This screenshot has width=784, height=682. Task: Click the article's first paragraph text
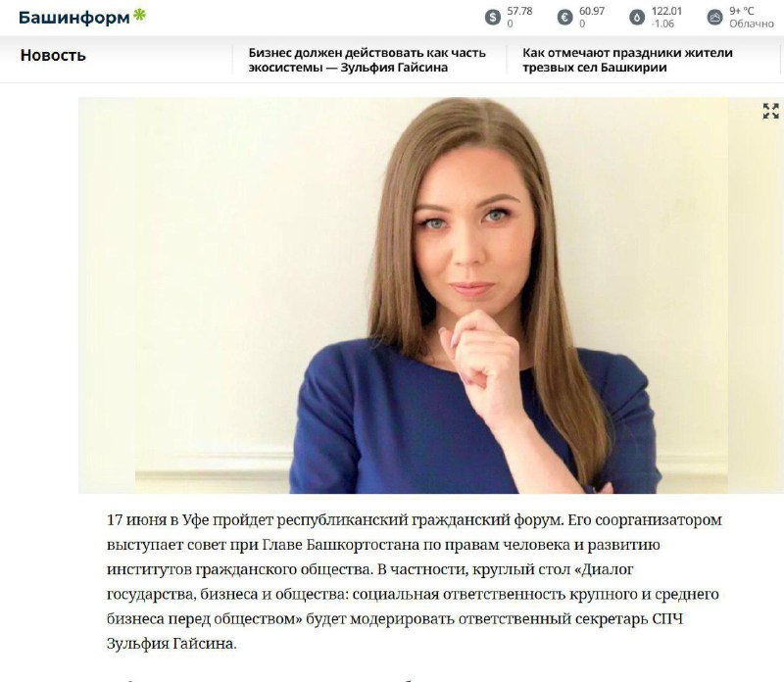click(415, 582)
